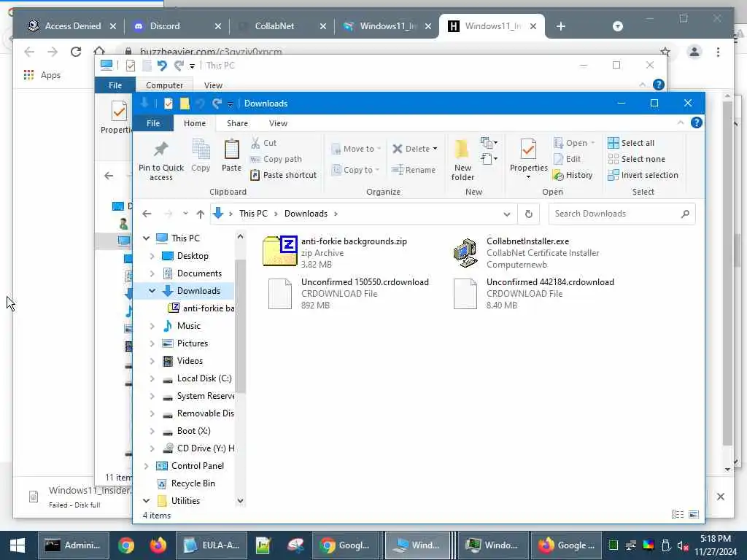The height and width of the screenshot is (560, 747).
Task: Reload the Chrome page
Action: (76, 52)
